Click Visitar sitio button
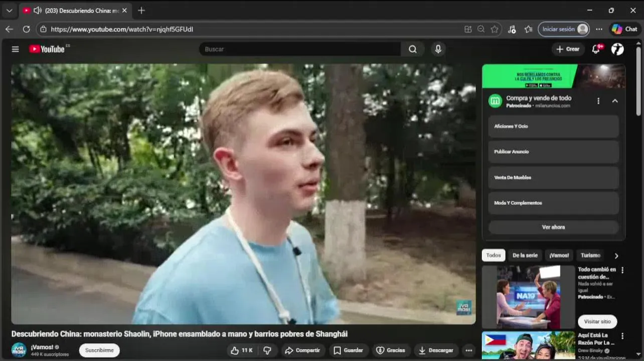 tap(597, 321)
